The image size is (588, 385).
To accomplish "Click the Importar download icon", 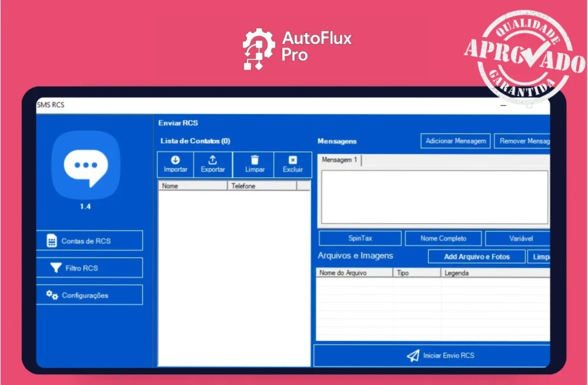I will 175,160.
